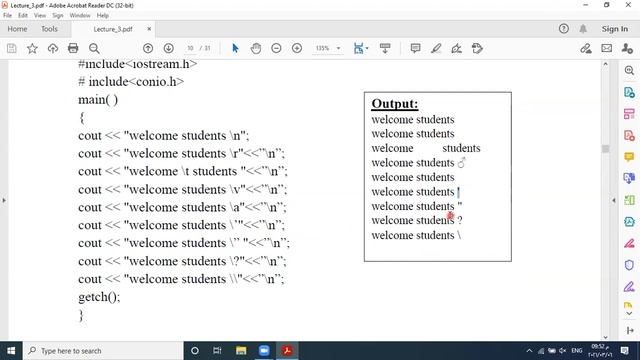
Task: Close the Lecture_3.pdf tab
Action: (149, 29)
